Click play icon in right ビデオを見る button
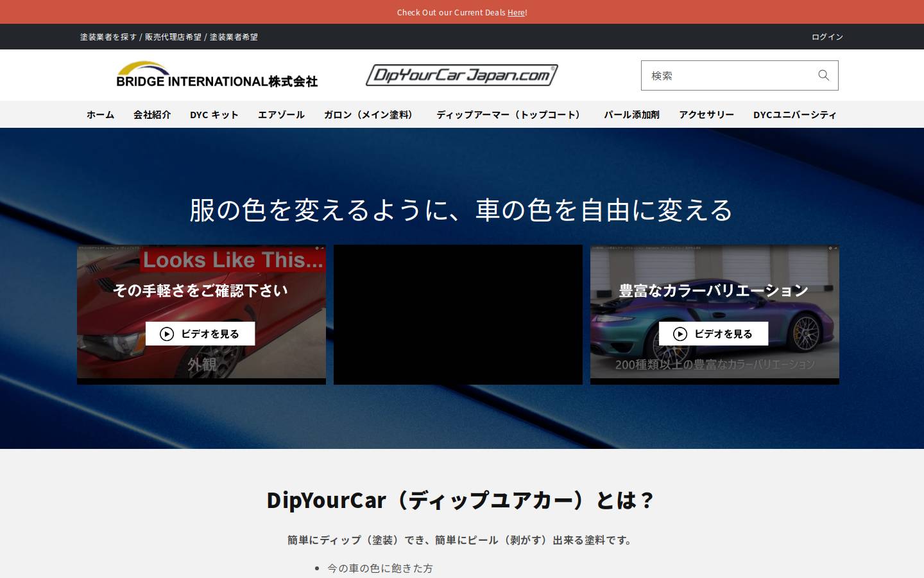The height and width of the screenshot is (578, 924). click(x=680, y=334)
